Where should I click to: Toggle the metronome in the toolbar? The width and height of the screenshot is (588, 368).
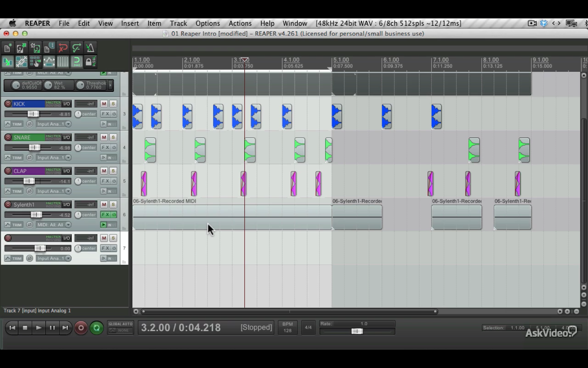click(90, 48)
